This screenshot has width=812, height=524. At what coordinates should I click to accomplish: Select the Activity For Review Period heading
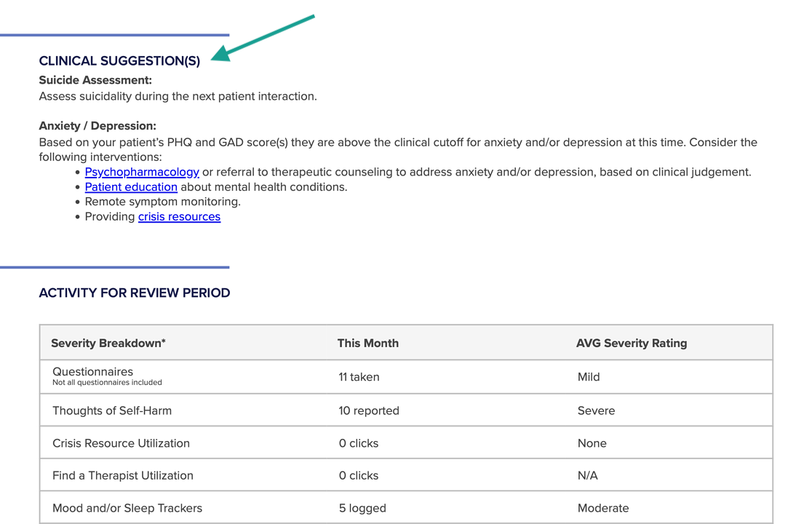(135, 293)
